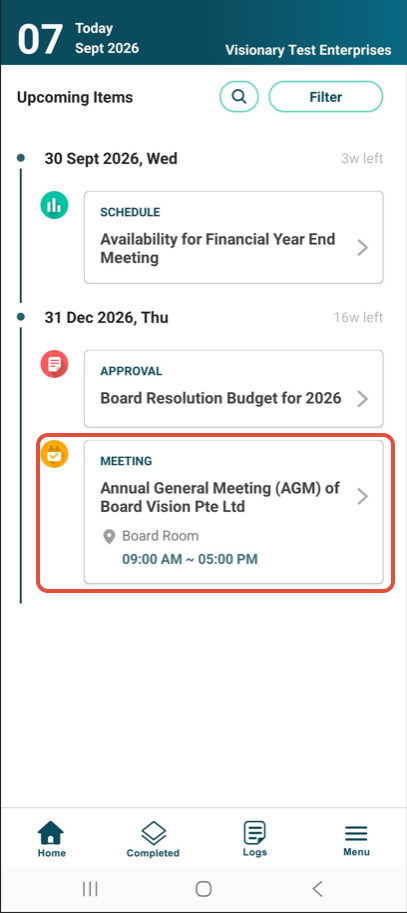Image resolution: width=407 pixels, height=913 pixels.
Task: Tap the Android back arrow icon
Action: pyautogui.click(x=317, y=889)
